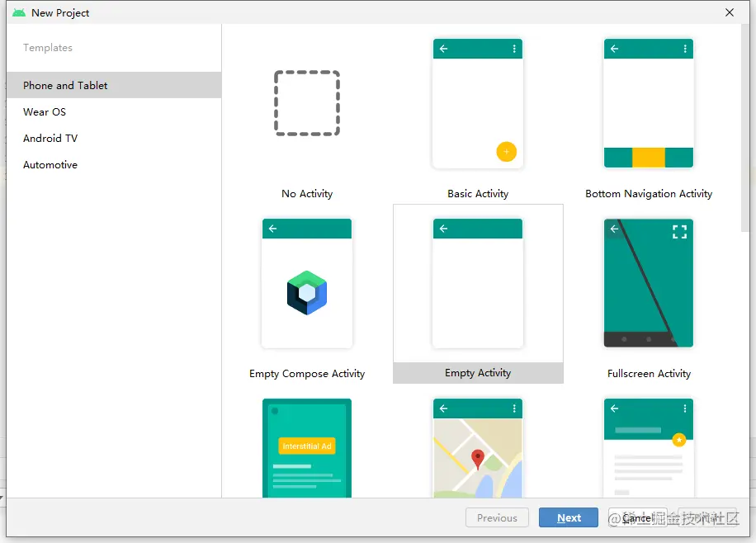Click the 'Bottom Navigation Activity' label text
Screen dimensions: 756x543
[x=649, y=194]
